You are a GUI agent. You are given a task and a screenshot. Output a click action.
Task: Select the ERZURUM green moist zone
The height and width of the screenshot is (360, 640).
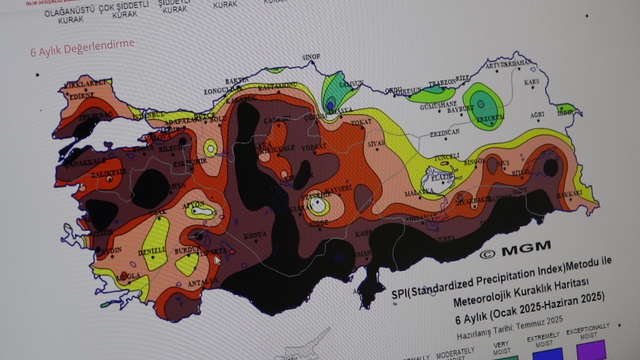click(x=483, y=107)
